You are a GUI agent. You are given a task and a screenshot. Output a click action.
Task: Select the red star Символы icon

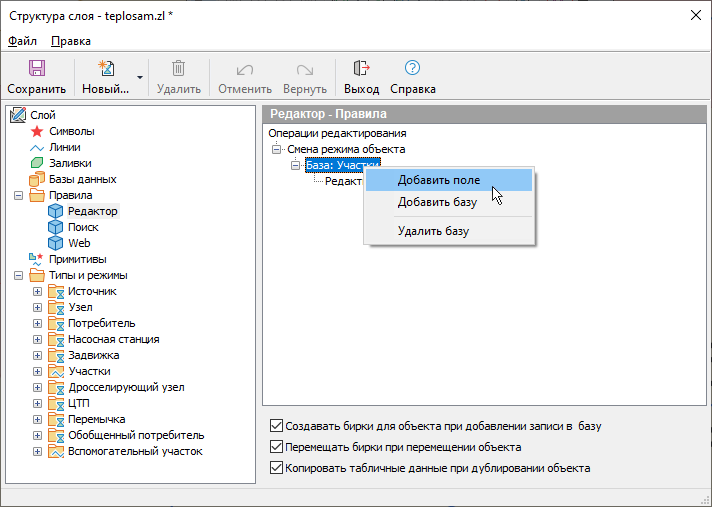pyautogui.click(x=37, y=131)
